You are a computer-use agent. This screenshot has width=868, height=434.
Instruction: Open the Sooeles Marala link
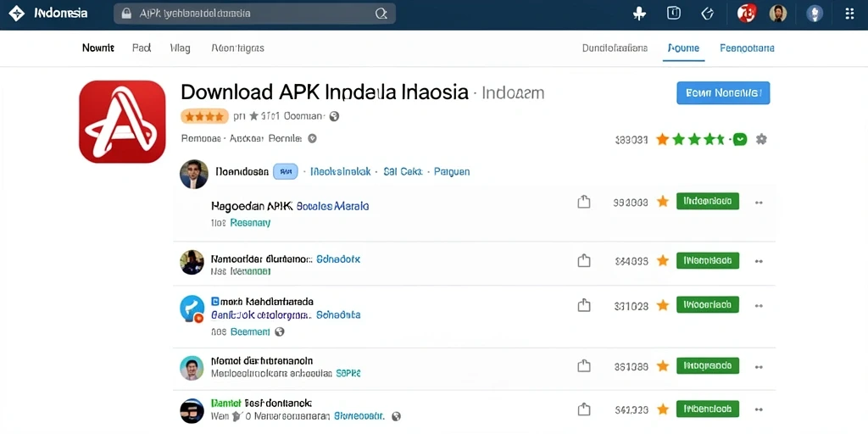pyautogui.click(x=332, y=206)
